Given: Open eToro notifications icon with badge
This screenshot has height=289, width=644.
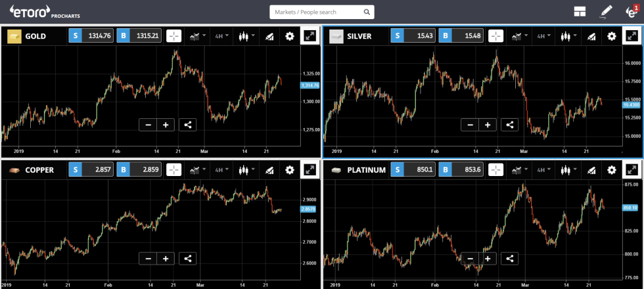Looking at the screenshot, I should coord(632,11).
